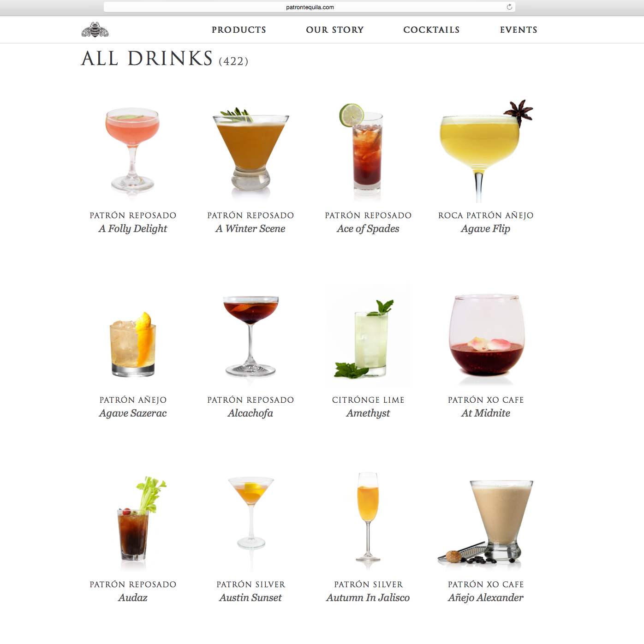Screen dimensions: 644x644
Task: Click the Patrón bee logo
Action: [95, 29]
